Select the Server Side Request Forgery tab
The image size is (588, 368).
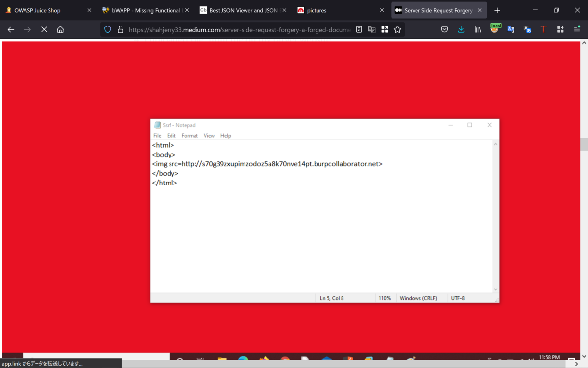(439, 10)
